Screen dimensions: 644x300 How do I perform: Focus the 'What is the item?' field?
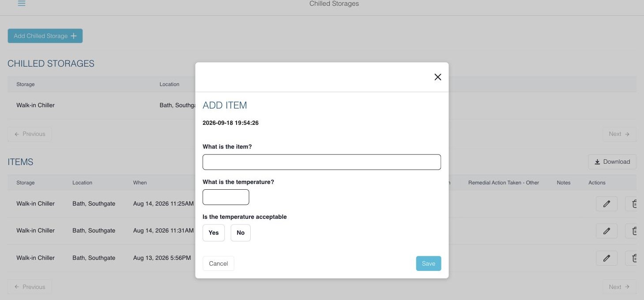click(321, 162)
